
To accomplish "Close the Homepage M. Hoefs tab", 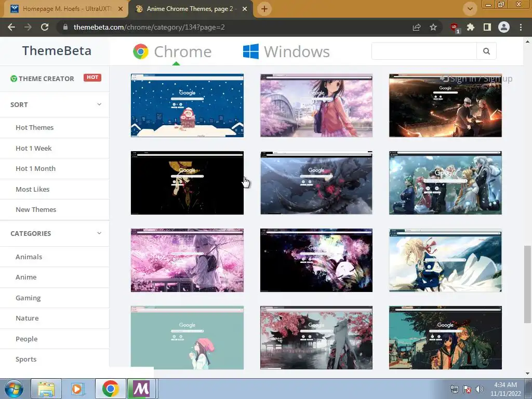I will (121, 9).
